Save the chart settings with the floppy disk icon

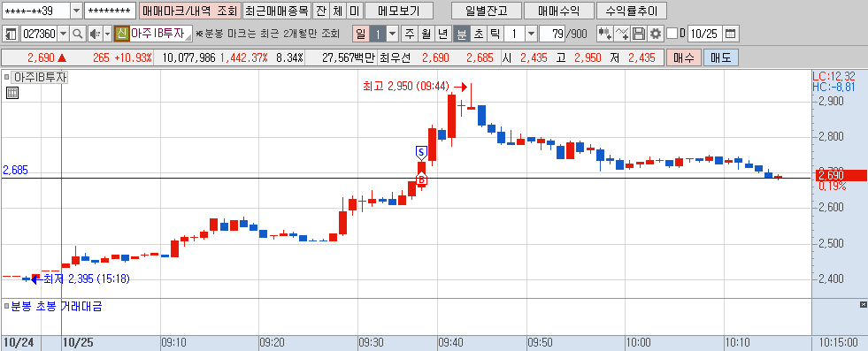tap(639, 34)
